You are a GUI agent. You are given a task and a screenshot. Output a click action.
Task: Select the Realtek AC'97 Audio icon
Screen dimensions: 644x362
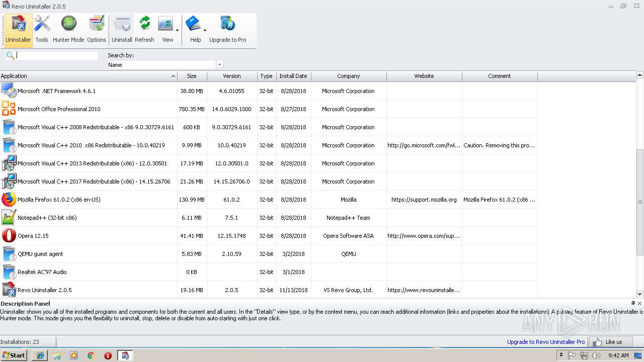9,272
